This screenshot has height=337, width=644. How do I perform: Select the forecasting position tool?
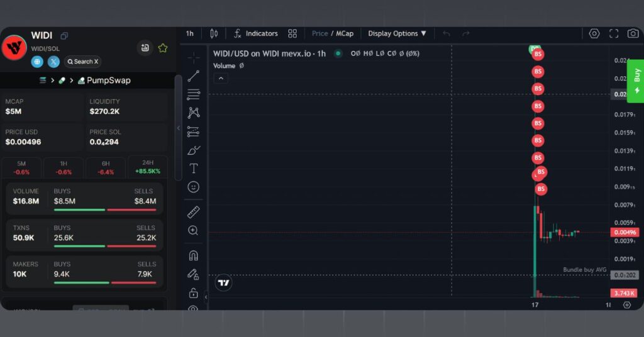[x=194, y=131]
